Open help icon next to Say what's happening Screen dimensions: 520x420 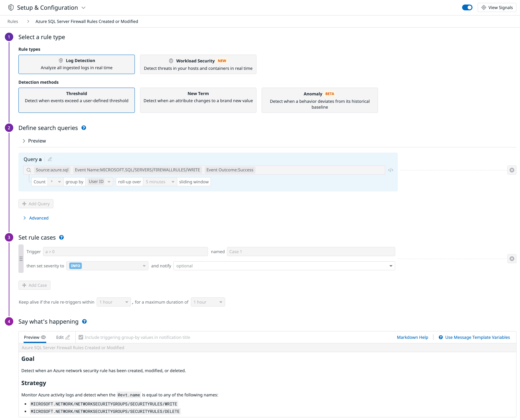pos(84,321)
